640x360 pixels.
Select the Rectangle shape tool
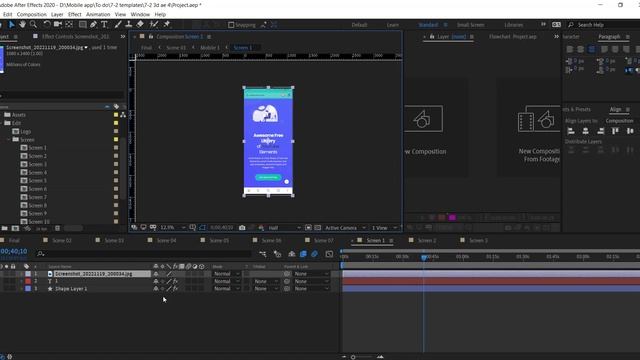coord(82,25)
